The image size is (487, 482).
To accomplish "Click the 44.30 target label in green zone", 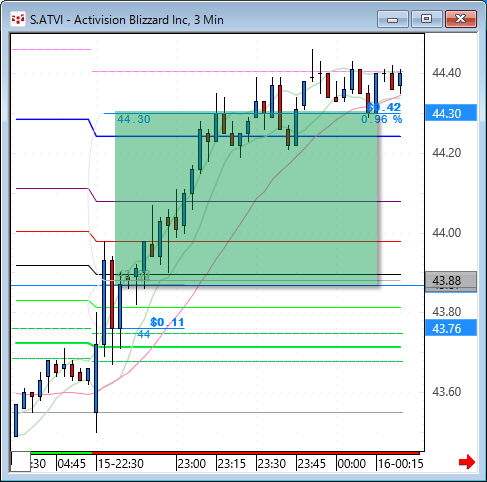I will [134, 119].
